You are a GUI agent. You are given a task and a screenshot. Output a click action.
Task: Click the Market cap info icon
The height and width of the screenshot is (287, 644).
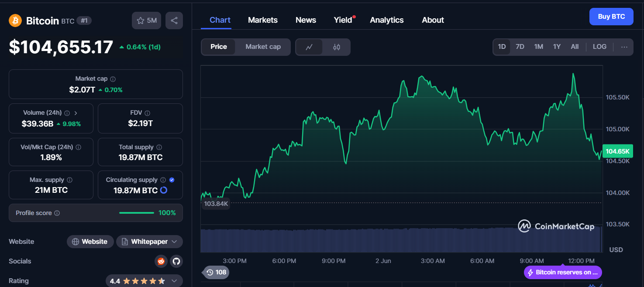point(113,79)
